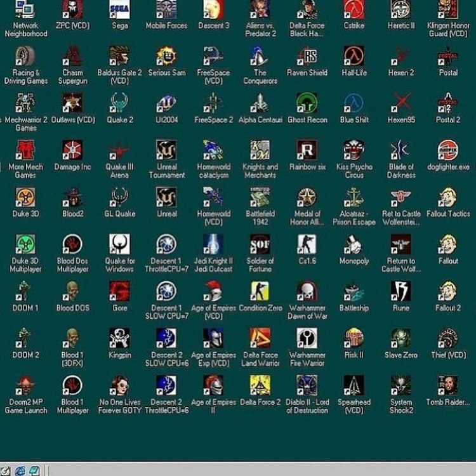The height and width of the screenshot is (476, 476).
Task: Select the GL Quake shortcut
Action: (119, 197)
